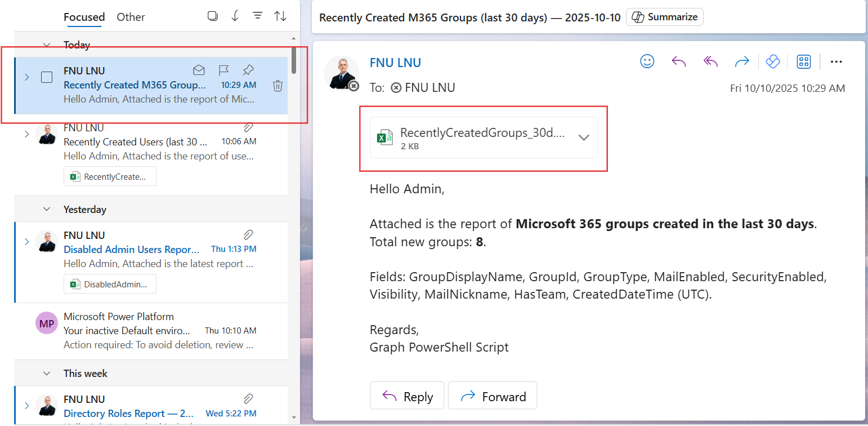Flag the selected M365 Groups message
This screenshot has width=868, height=426.
tap(223, 70)
